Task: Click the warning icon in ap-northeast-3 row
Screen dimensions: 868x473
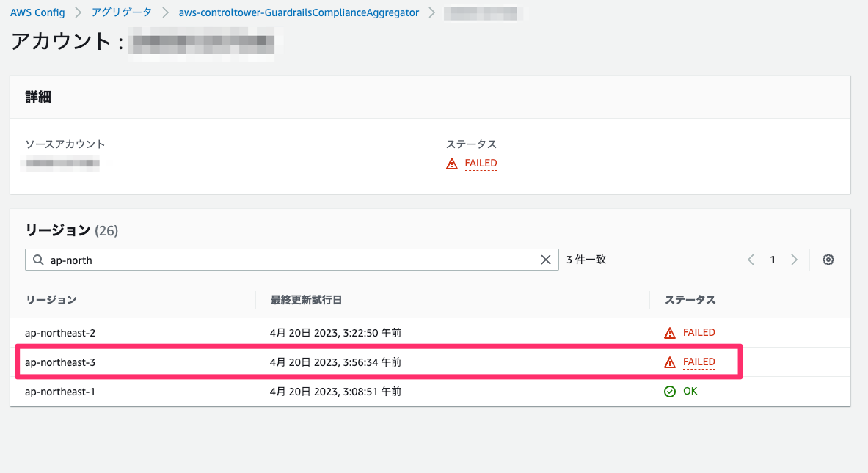Action: pos(670,362)
